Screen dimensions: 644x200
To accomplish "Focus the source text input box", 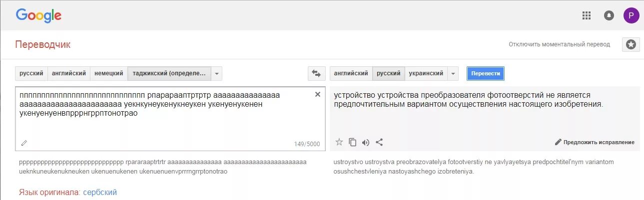I will point(170,119).
